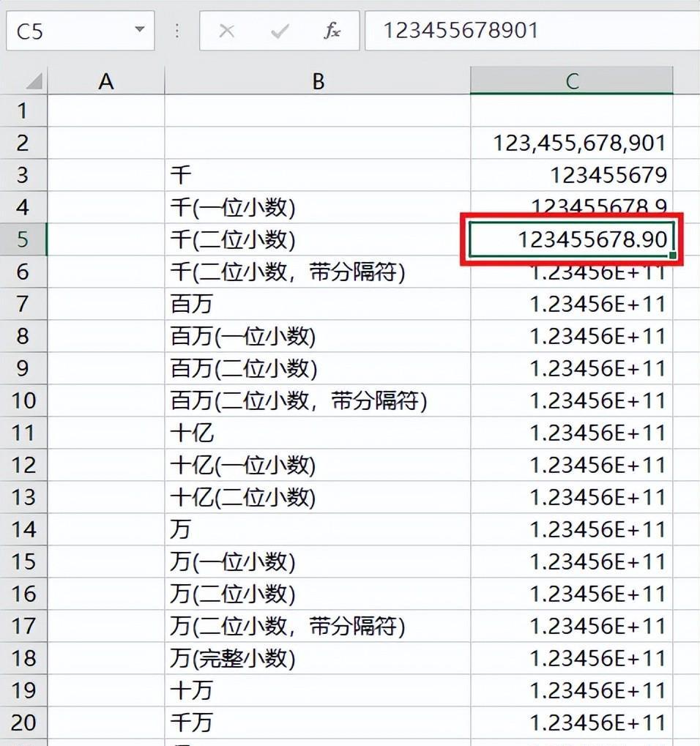Click the Enter checkmark icon in formula bar
This screenshot has height=746, width=700.
point(279,31)
